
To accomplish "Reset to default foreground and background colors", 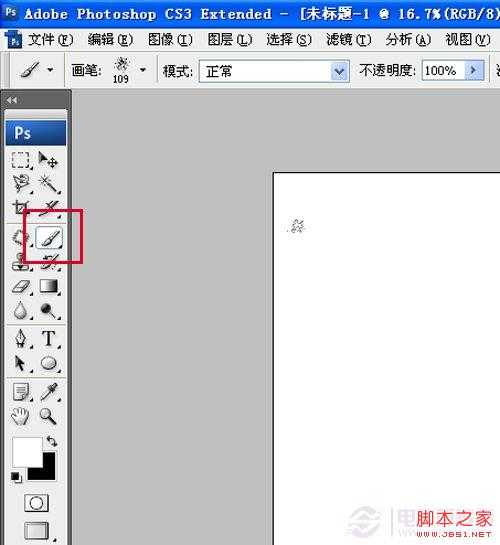I will 16,477.
